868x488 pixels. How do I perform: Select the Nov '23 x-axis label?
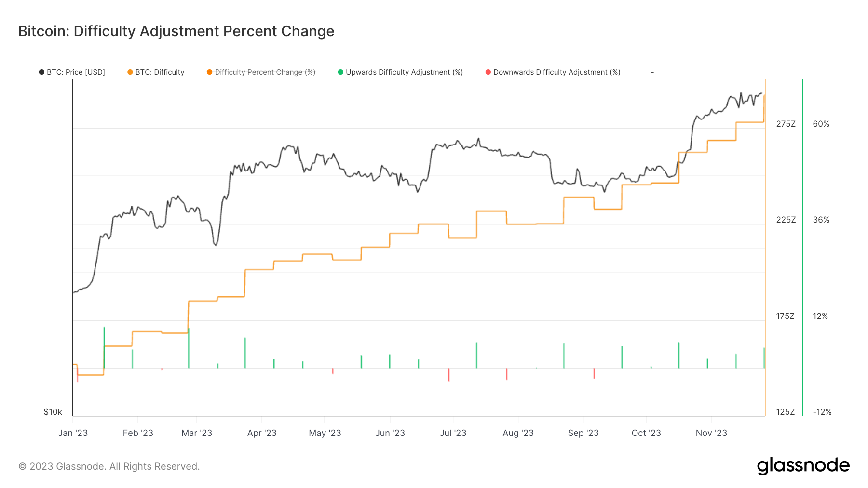[711, 433]
